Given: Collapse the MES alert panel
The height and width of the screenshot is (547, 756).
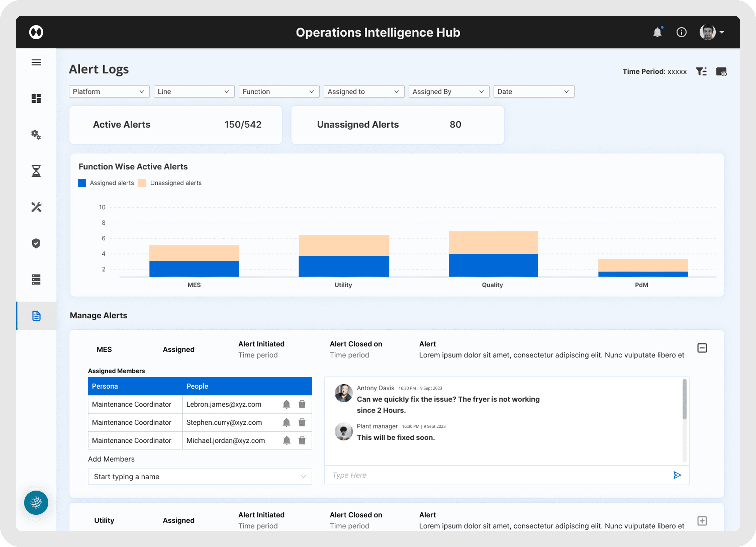Looking at the screenshot, I should tap(702, 348).
